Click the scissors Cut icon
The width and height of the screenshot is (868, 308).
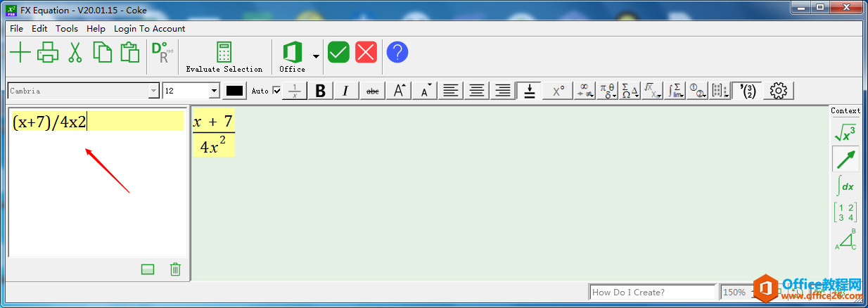tap(75, 53)
